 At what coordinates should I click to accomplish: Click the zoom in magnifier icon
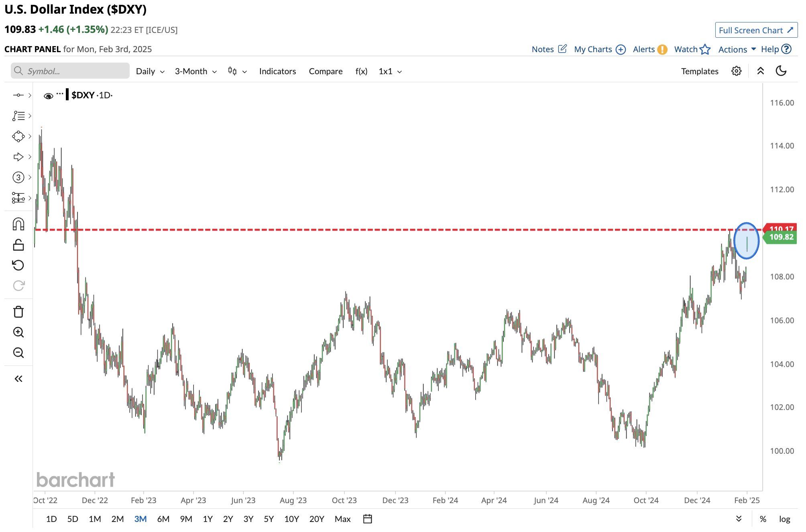tap(18, 332)
